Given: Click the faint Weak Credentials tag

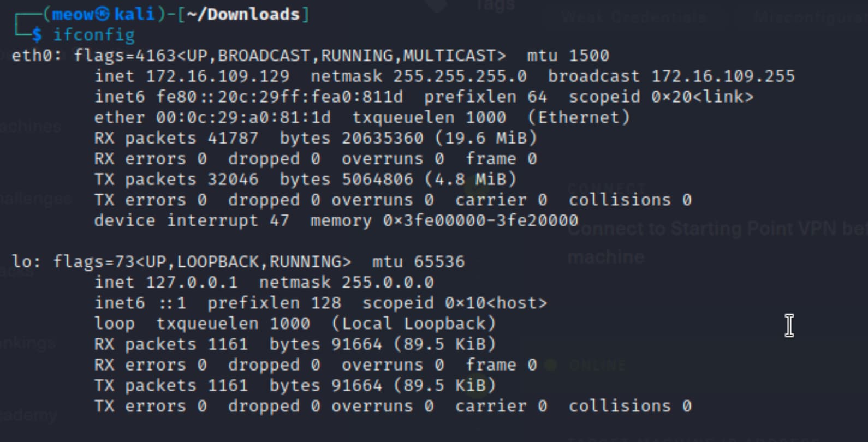Looking at the screenshot, I should [633, 17].
